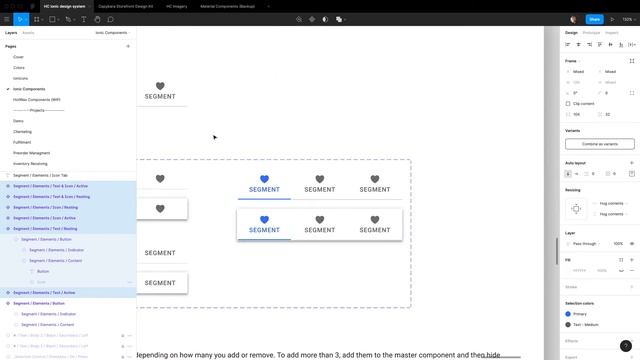Add a new page with plus icon
Viewport: 640px width, 360px height.
(x=128, y=46)
